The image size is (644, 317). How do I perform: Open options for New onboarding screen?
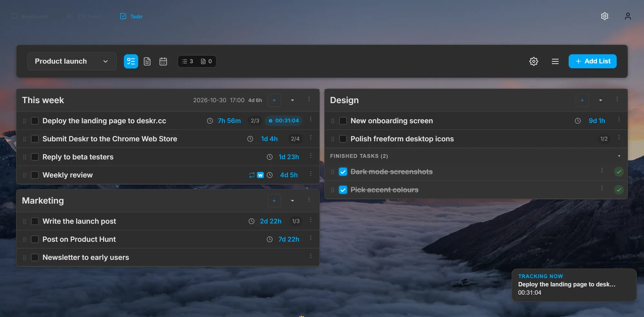point(619,120)
